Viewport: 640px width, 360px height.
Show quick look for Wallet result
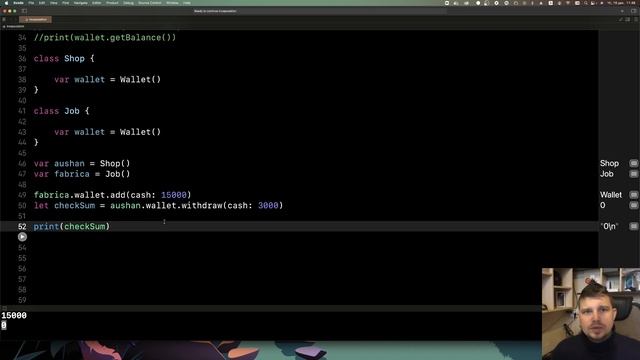[633, 195]
